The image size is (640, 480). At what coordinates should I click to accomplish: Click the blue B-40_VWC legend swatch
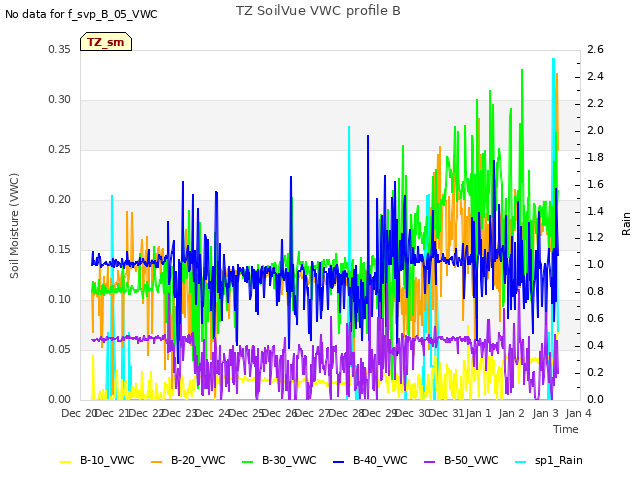[x=339, y=461]
